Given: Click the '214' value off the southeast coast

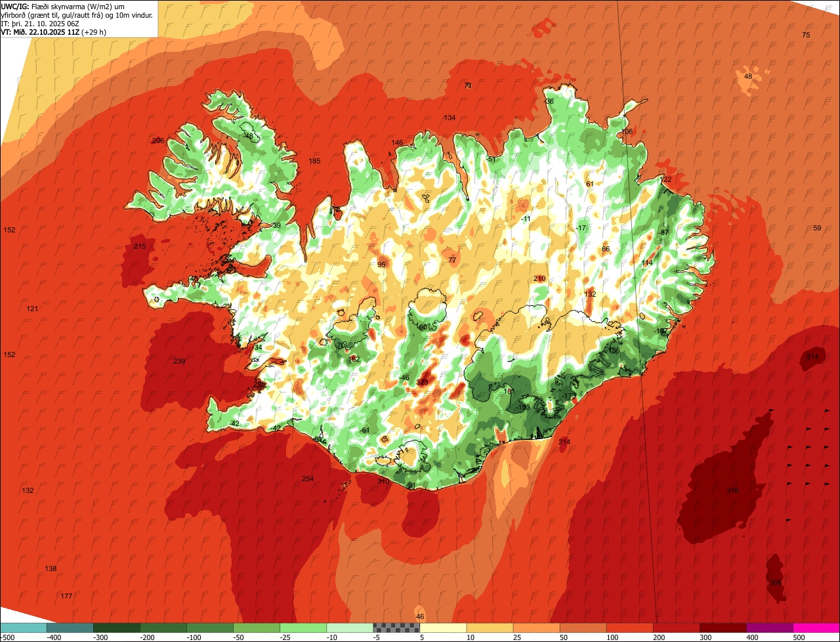Looking at the screenshot, I should 564,442.
